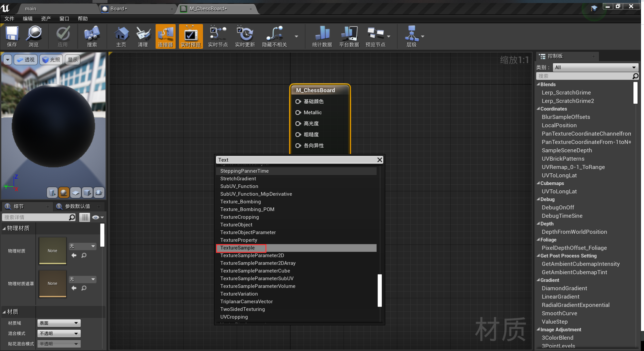Viewport: 644px width, 351px height.
Task: Toggle Live Nodes (实时节点) button
Action: point(218,36)
